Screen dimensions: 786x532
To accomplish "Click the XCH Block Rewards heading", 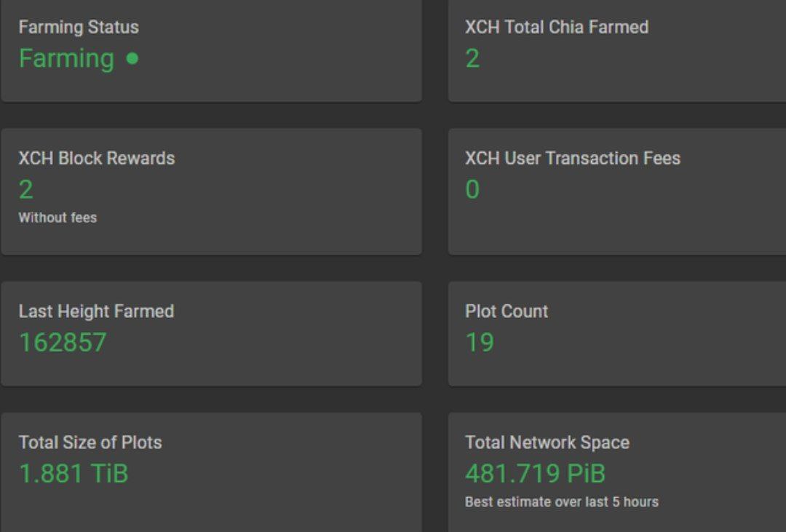I will pyautogui.click(x=97, y=159).
